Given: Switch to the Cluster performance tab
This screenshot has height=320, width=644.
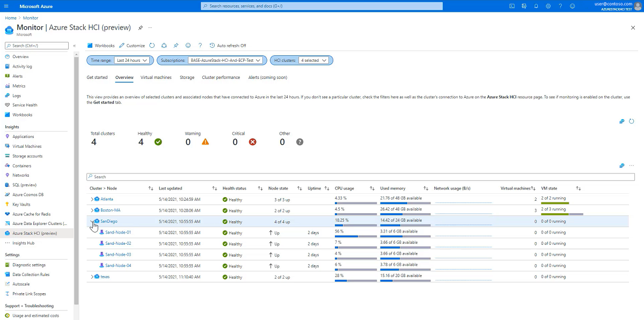Looking at the screenshot, I should 221,77.
